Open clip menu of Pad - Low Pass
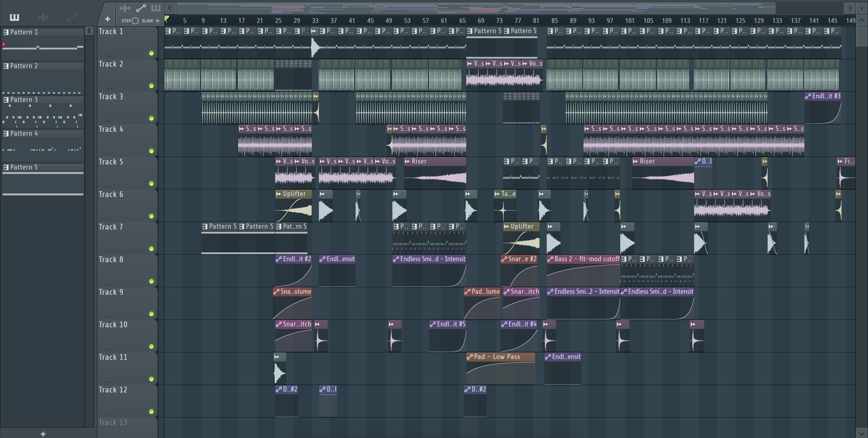The image size is (868, 438). tap(470, 357)
